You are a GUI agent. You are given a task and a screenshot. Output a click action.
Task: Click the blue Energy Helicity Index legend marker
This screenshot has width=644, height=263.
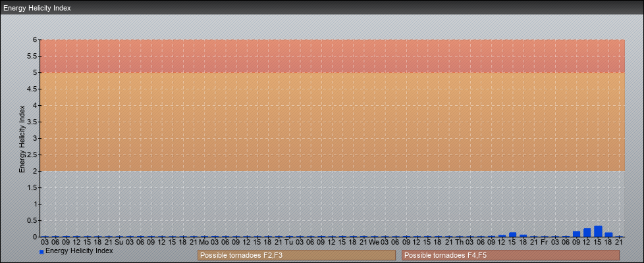(41, 252)
